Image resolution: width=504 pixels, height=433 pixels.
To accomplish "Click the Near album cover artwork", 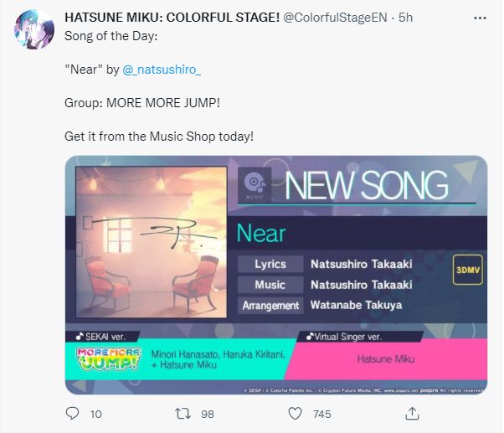I will 151,243.
